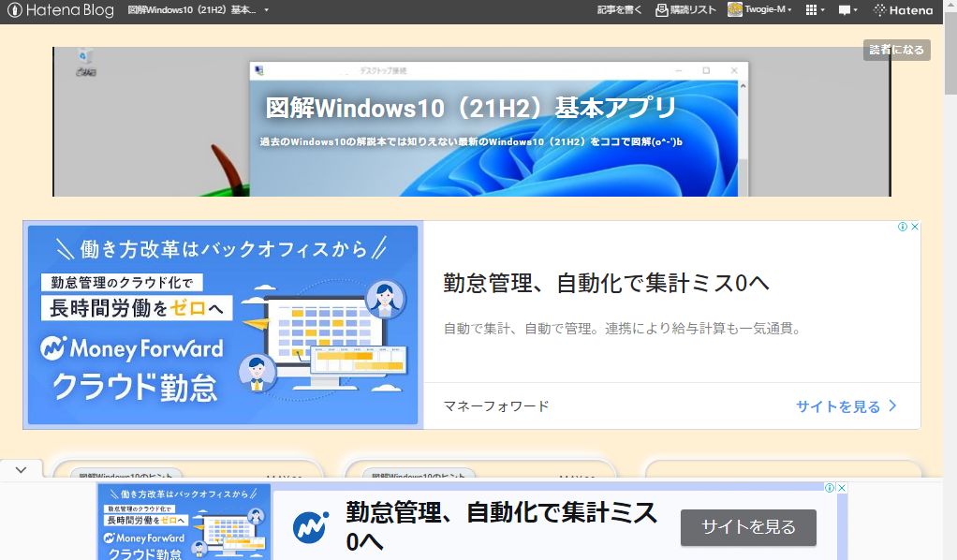Collapse the bottom ad with the chevron tab
The height and width of the screenshot is (560, 957).
click(21, 469)
